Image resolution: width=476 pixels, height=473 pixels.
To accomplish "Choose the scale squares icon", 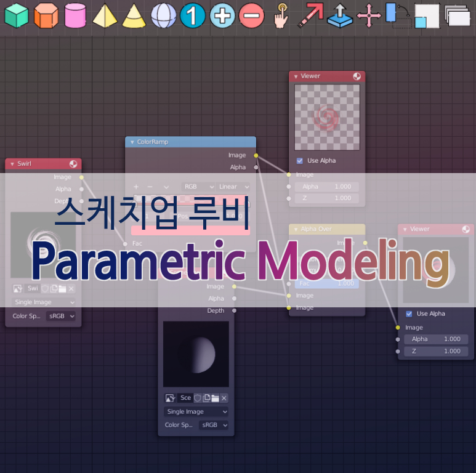I will click(427, 16).
